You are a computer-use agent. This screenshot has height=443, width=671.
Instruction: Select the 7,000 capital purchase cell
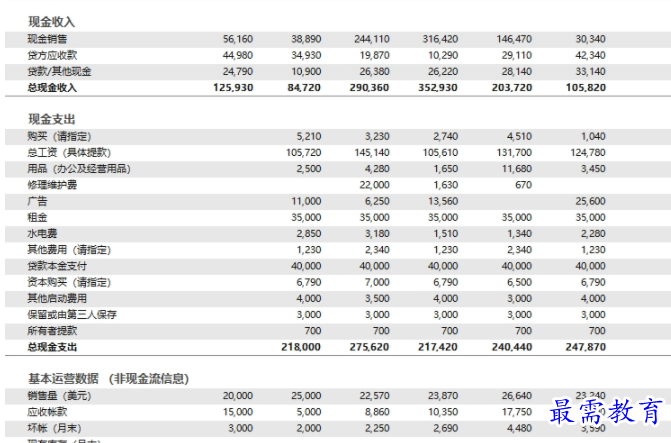(x=377, y=282)
